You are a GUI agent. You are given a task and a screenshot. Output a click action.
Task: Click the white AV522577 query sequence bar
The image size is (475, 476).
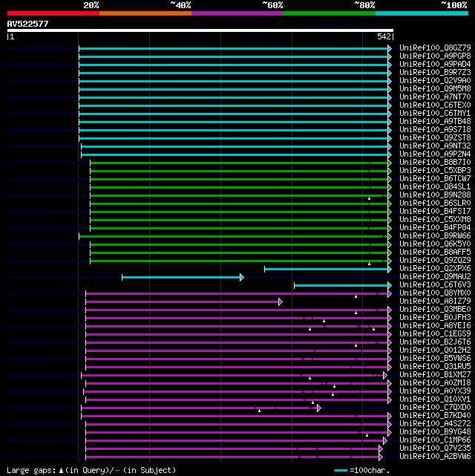tap(200, 30)
